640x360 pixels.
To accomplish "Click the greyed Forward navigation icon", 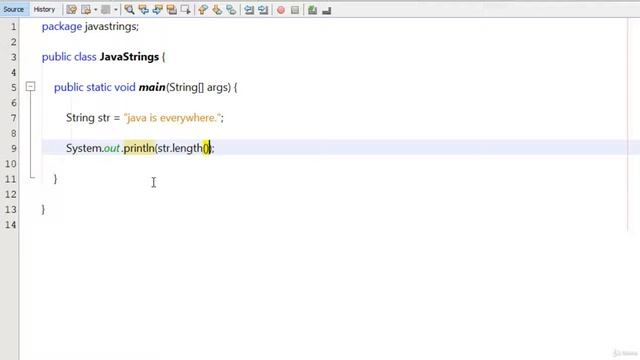I will 105,10.
